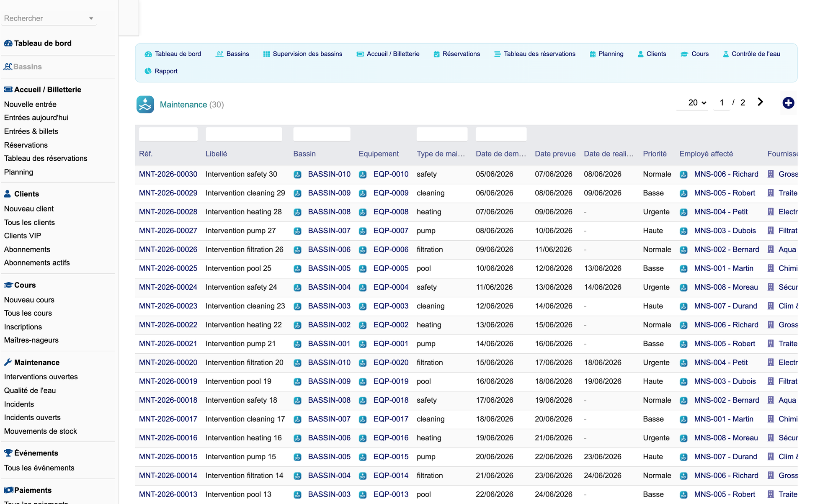Screen dimensions: 815x504
Task: Click the Planning calendar icon in top menu
Action: click(x=592, y=54)
